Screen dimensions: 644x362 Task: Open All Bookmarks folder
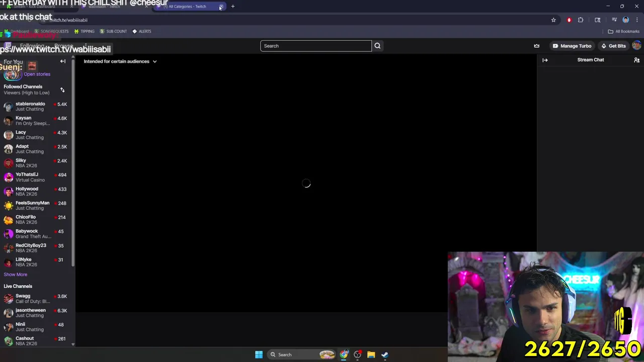coord(624,31)
